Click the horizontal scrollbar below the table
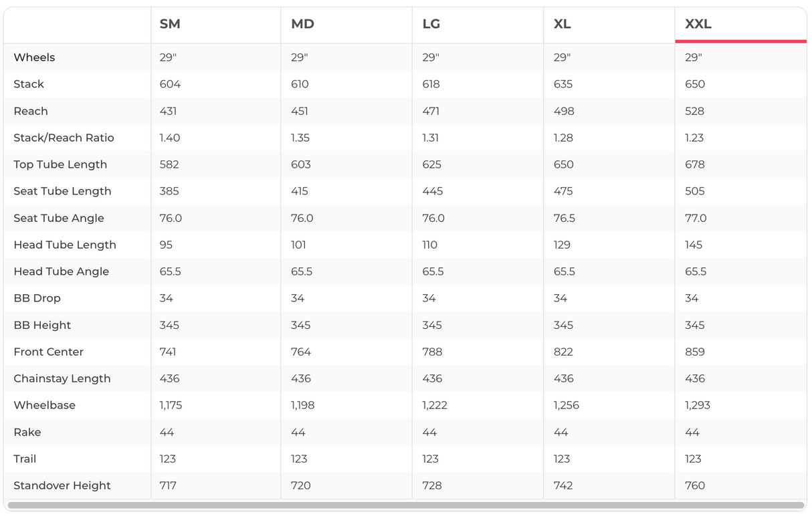The width and height of the screenshot is (812, 520). point(405,506)
